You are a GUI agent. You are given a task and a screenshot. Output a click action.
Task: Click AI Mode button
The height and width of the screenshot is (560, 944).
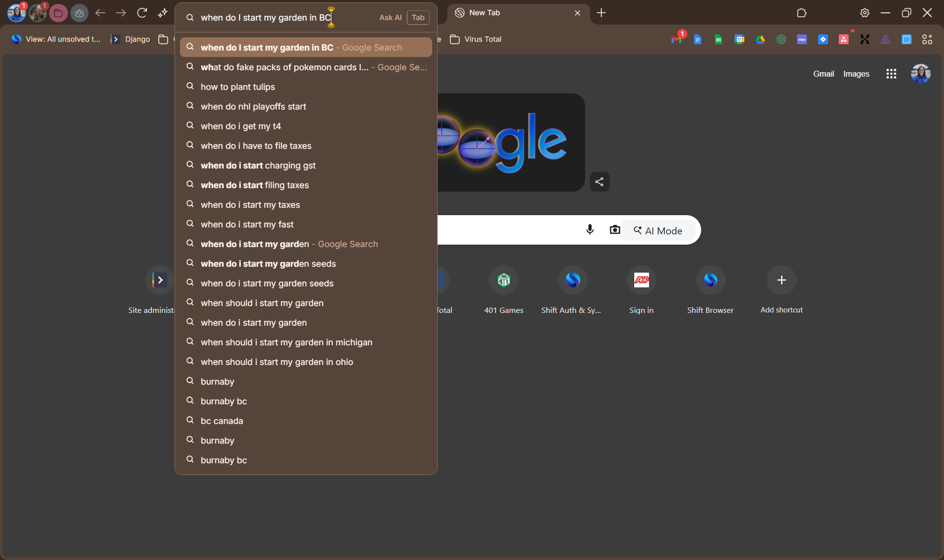point(658,230)
